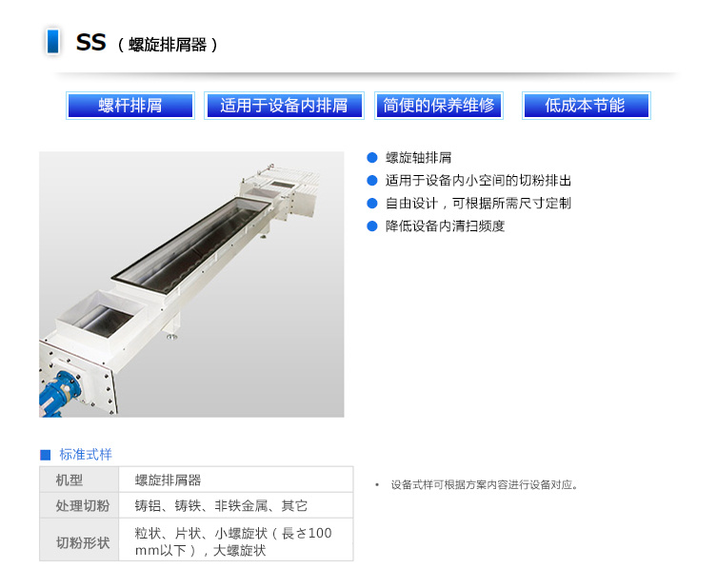Click the bullet dot before 自由设计
The image size is (717, 588).
pyautogui.click(x=372, y=204)
